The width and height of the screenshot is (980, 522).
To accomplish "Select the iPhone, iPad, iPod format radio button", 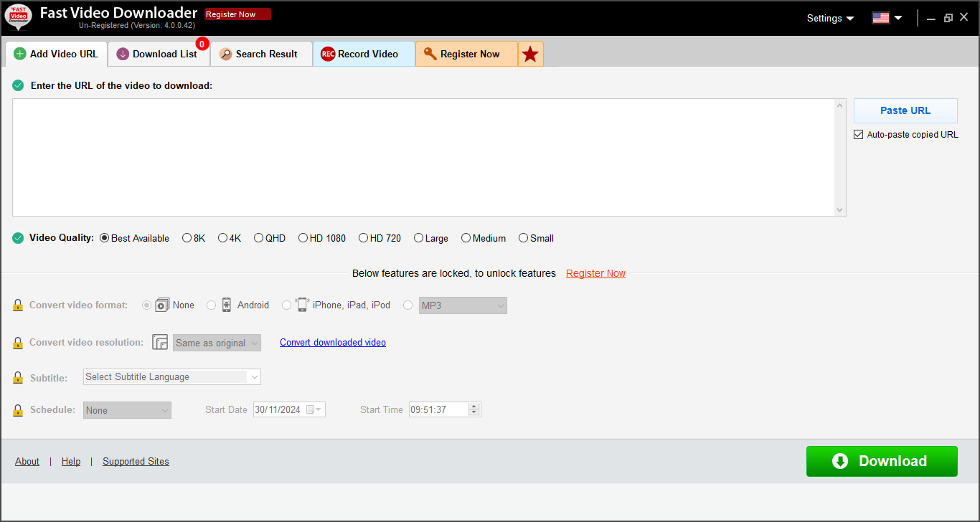I will click(x=286, y=305).
